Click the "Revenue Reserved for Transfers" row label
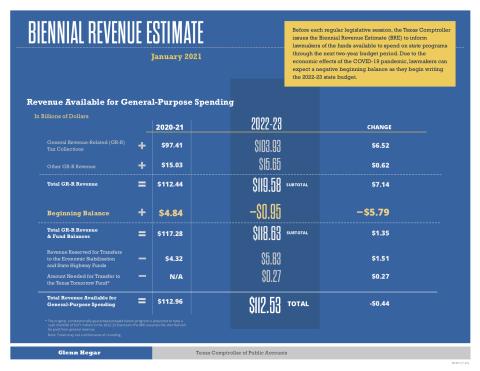This screenshot has height=371, width=480. pos(84,259)
